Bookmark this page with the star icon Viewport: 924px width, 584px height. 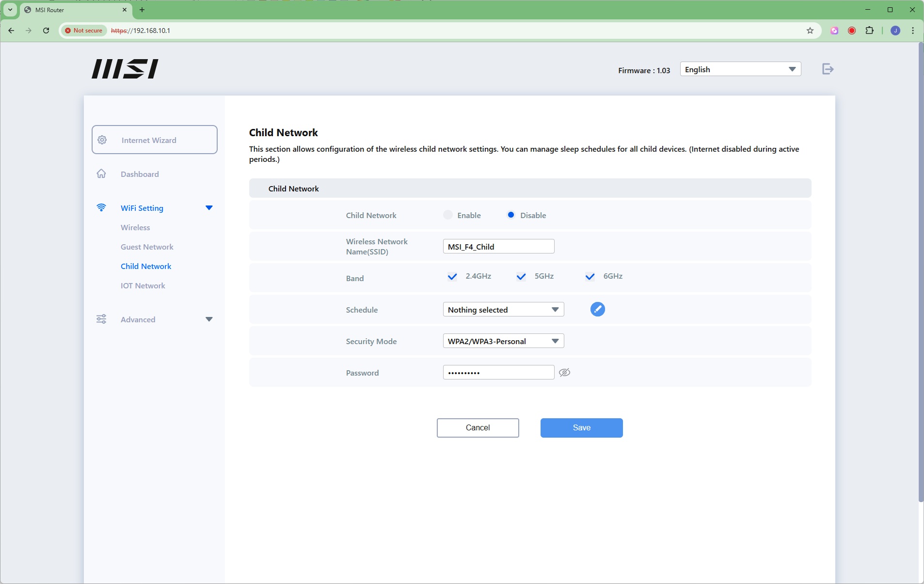coord(810,31)
